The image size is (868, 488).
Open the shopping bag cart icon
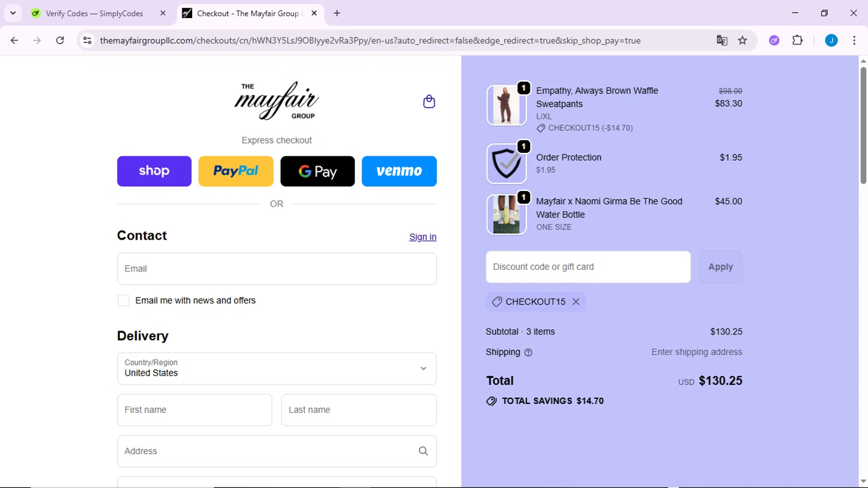pos(429,101)
